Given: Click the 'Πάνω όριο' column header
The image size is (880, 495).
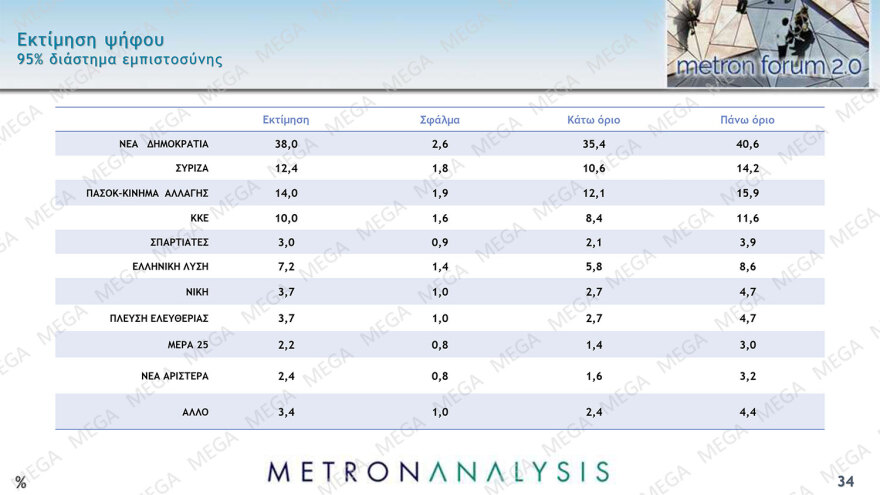Looking at the screenshot, I should [747, 120].
